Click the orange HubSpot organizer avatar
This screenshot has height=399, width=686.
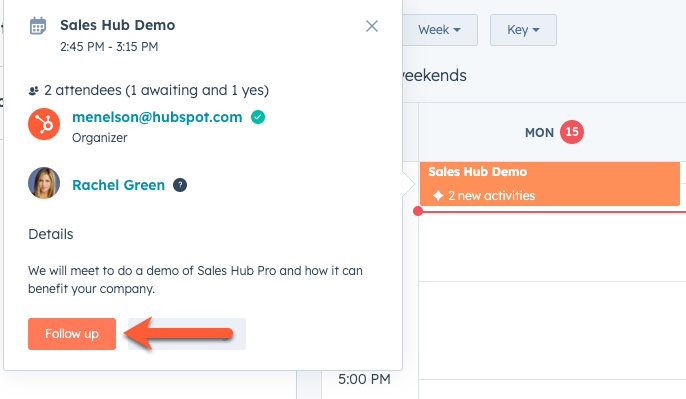coord(44,124)
